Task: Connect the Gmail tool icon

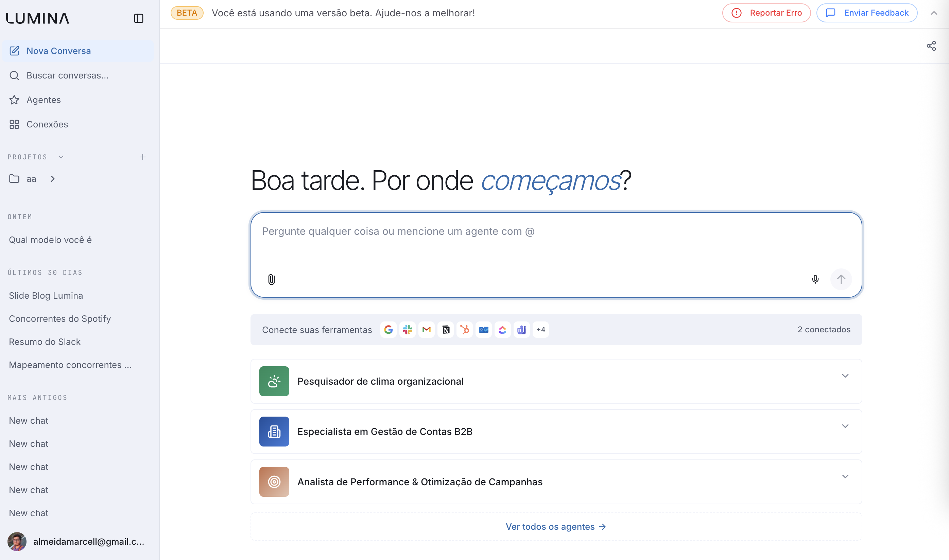Action: [426, 329]
